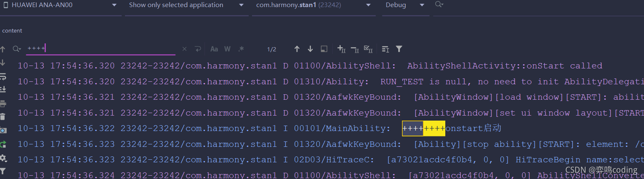Toggle Regex (.*) search option

241,49
